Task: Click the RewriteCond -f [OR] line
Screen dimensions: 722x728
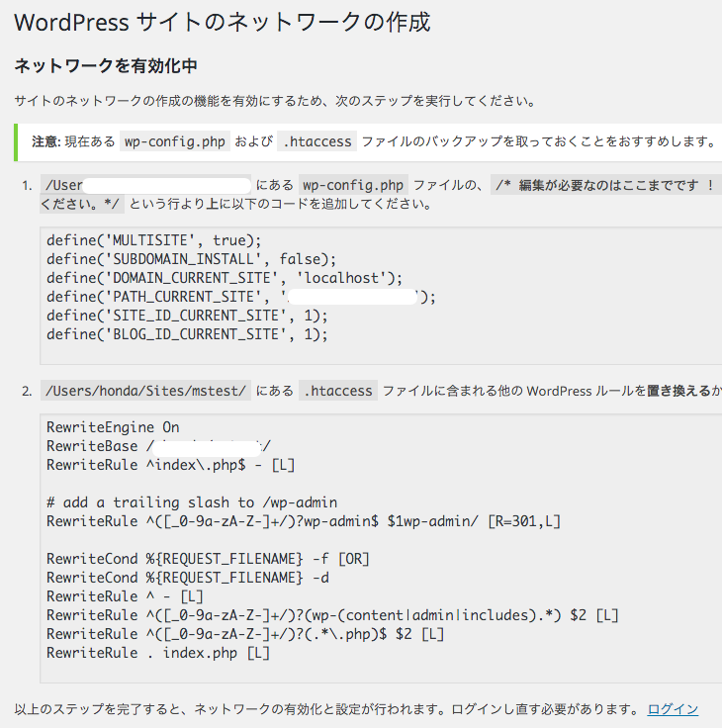Action: [x=208, y=559]
